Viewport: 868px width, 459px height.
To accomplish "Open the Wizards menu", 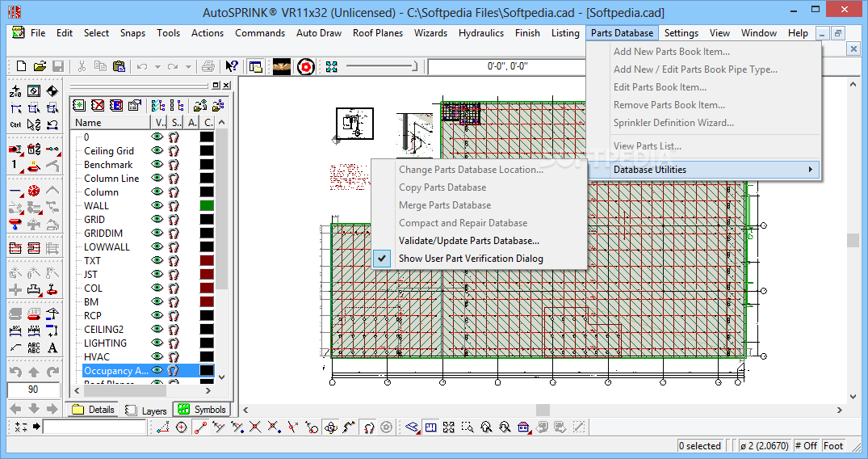I will tap(430, 32).
